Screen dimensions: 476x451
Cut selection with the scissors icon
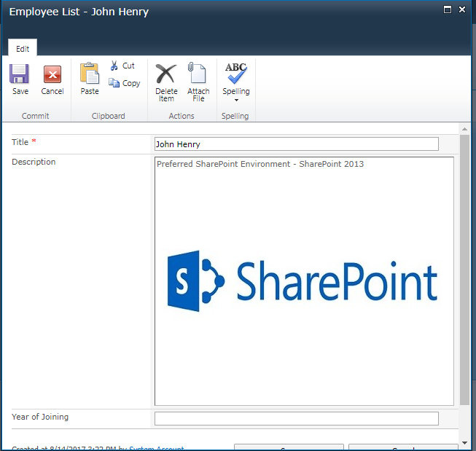coord(114,66)
